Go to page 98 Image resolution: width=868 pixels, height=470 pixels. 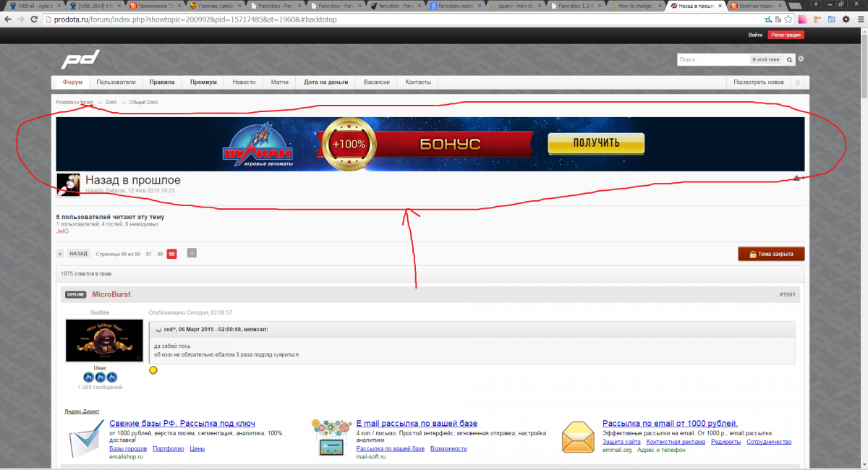point(160,254)
